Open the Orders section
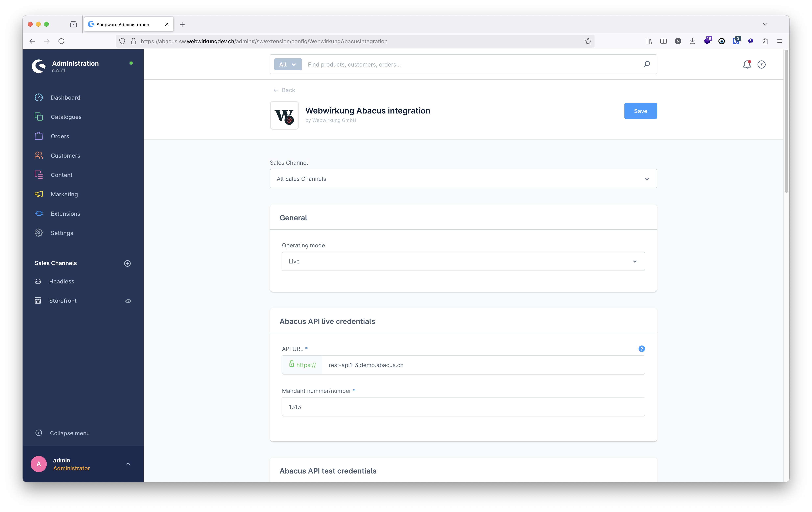 coord(60,136)
